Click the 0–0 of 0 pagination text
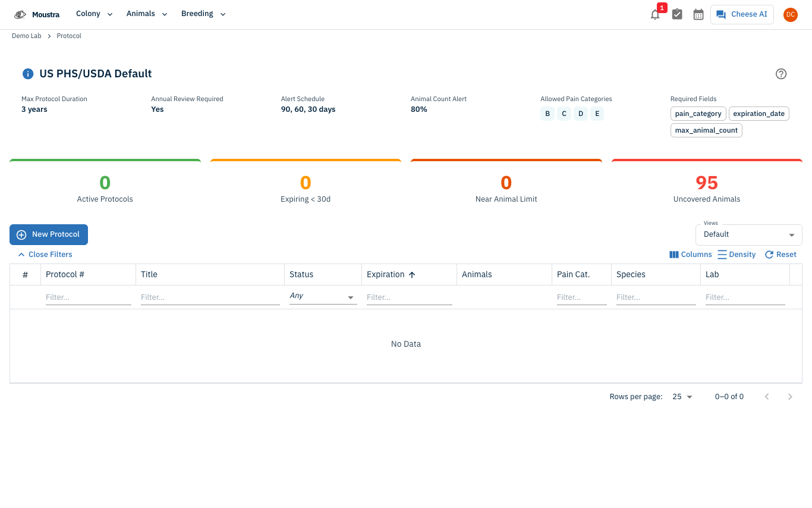The image size is (812, 508). (x=729, y=397)
